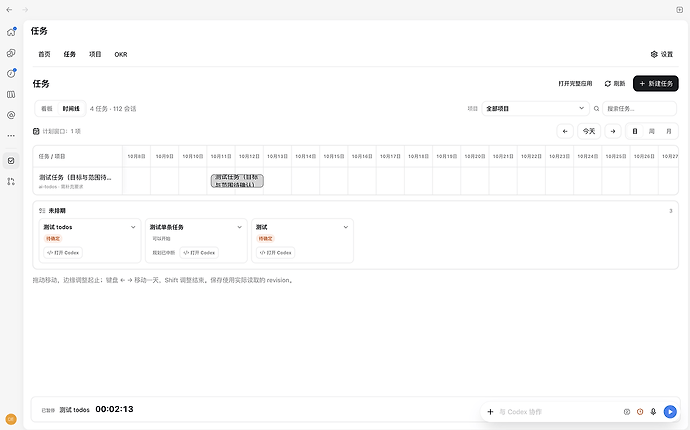Click 待确定 tag on 测试 todos card
690x430 pixels.
53,239
